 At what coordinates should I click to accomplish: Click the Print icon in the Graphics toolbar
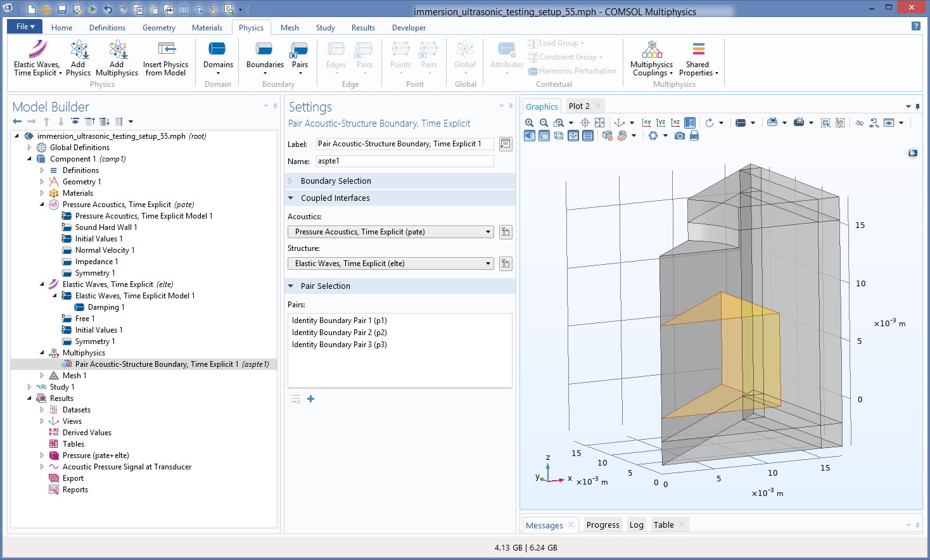pos(694,136)
